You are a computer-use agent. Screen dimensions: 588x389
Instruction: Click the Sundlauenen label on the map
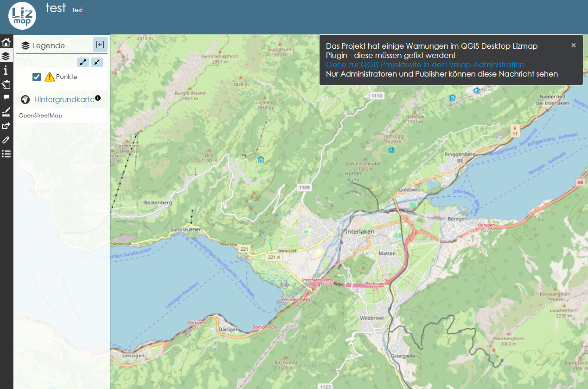click(185, 230)
